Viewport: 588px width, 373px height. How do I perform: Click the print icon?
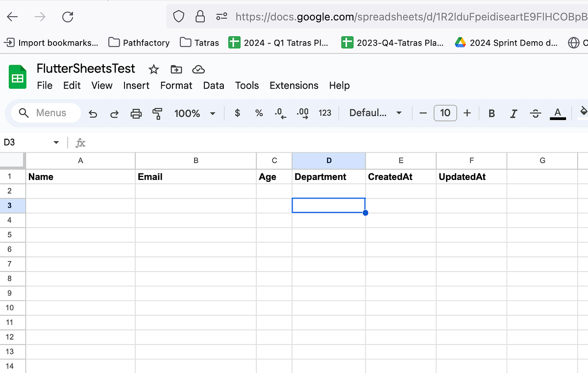(x=136, y=113)
